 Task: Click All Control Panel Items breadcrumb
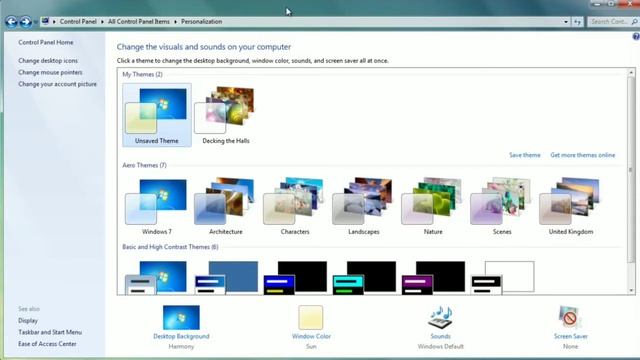click(139, 22)
